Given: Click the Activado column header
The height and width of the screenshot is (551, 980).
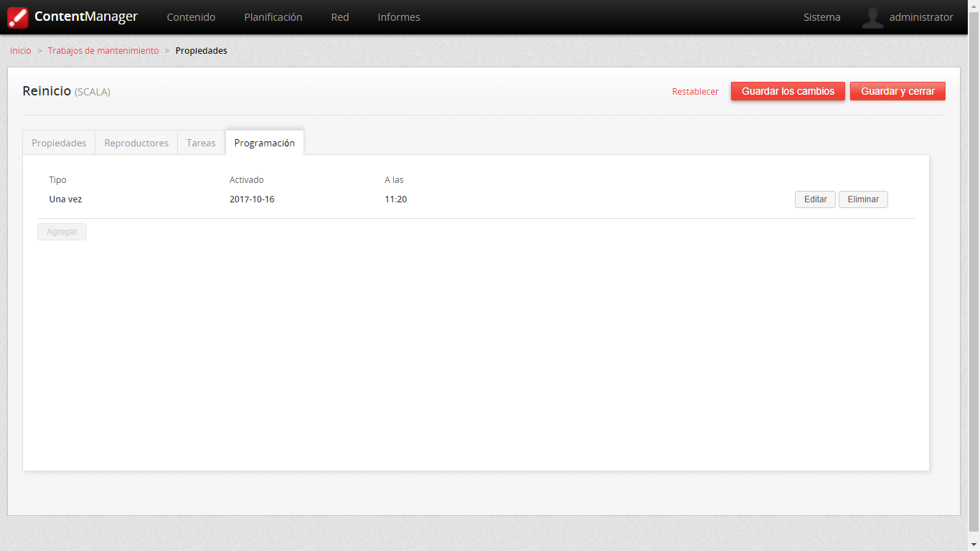Looking at the screenshot, I should tap(247, 180).
